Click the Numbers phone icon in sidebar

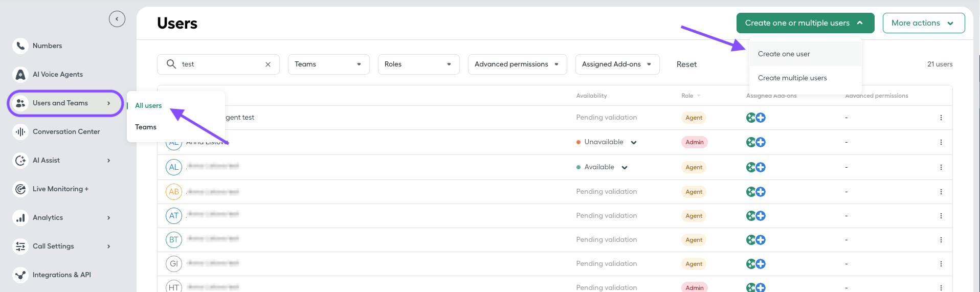20,46
